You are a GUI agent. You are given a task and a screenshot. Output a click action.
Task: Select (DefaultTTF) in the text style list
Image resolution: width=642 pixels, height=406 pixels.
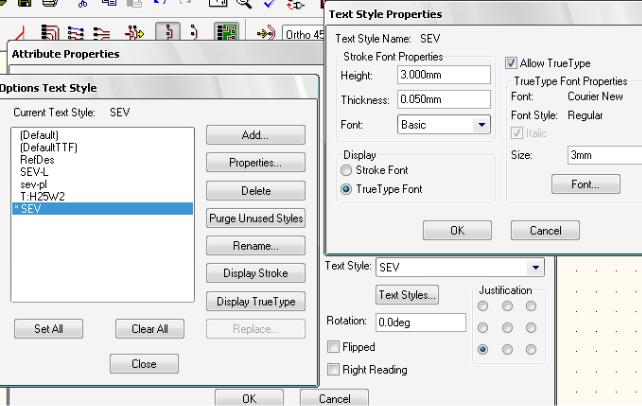(x=102, y=147)
